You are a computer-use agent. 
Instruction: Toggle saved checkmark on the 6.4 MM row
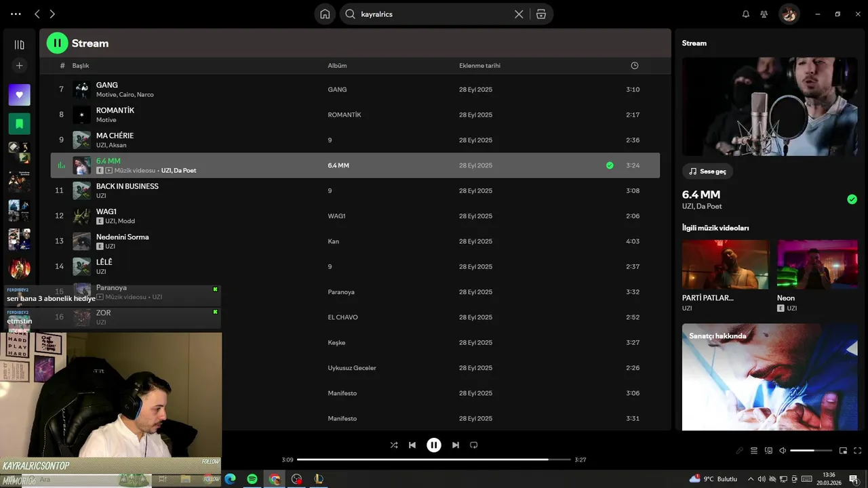pos(610,165)
